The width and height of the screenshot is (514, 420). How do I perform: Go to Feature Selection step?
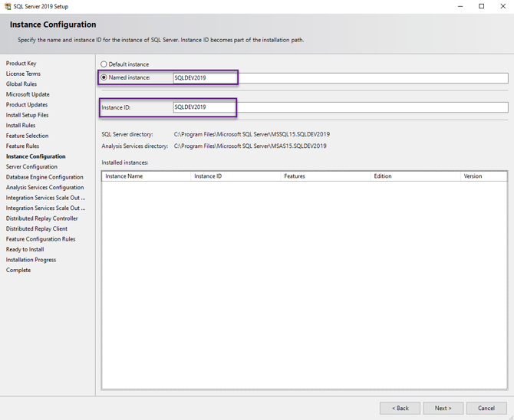[27, 136]
